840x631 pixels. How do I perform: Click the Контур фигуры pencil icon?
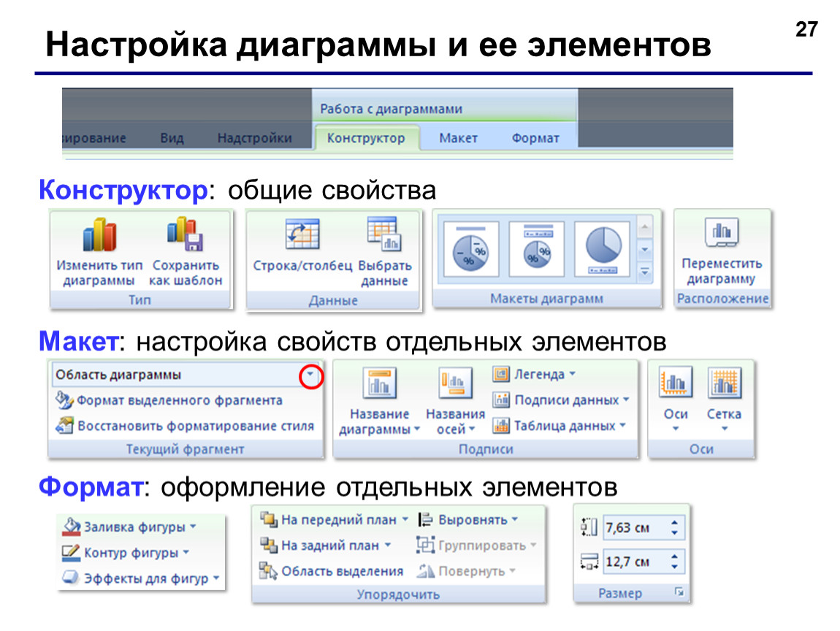[72, 553]
